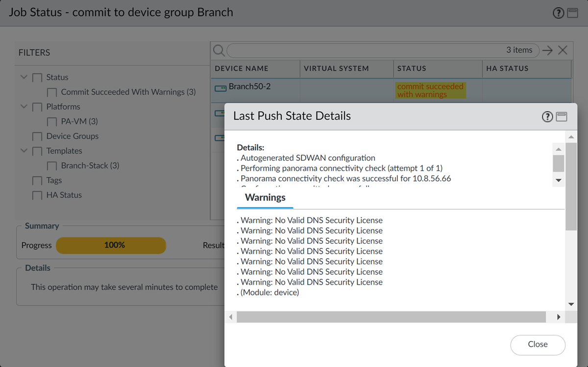
Task: Collapse the Templates filter tree
Action: [24, 150]
